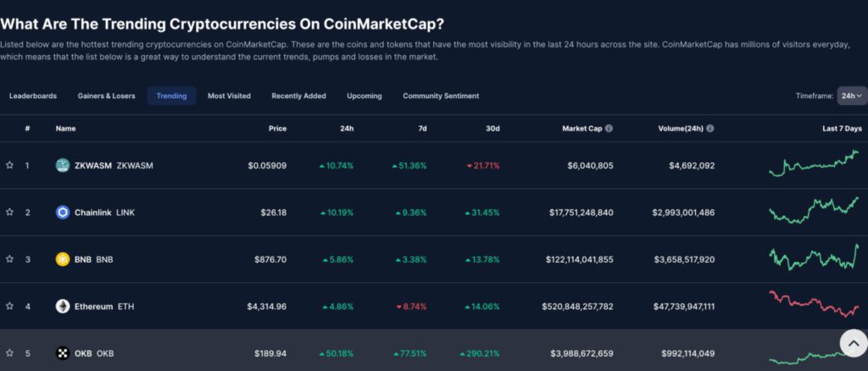Click the Volume(24h) info icon
This screenshot has width=868, height=371.
709,129
